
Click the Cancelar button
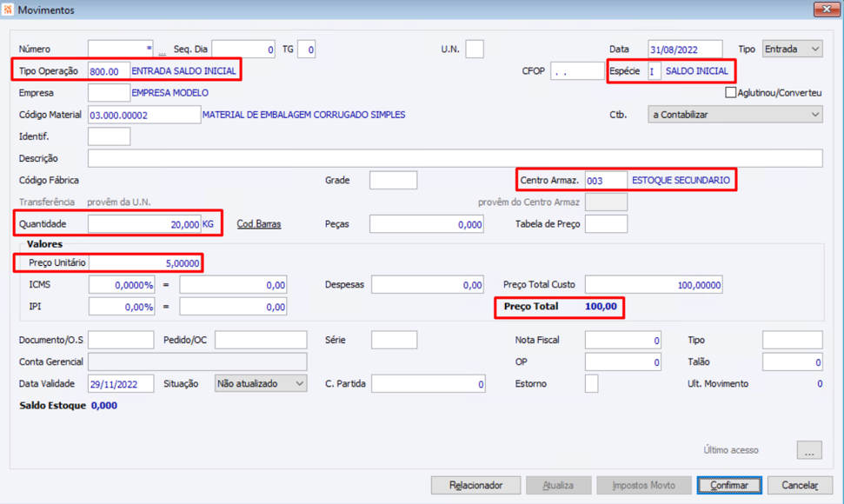coord(800,485)
